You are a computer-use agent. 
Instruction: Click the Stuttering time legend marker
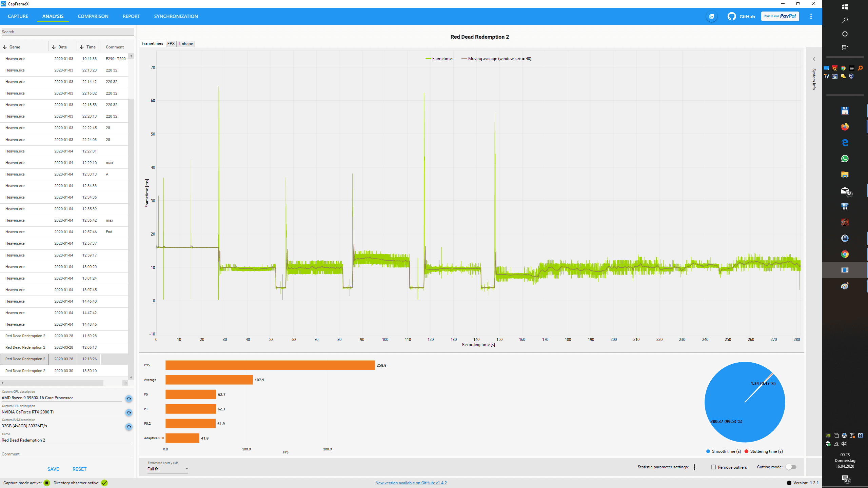tap(746, 451)
